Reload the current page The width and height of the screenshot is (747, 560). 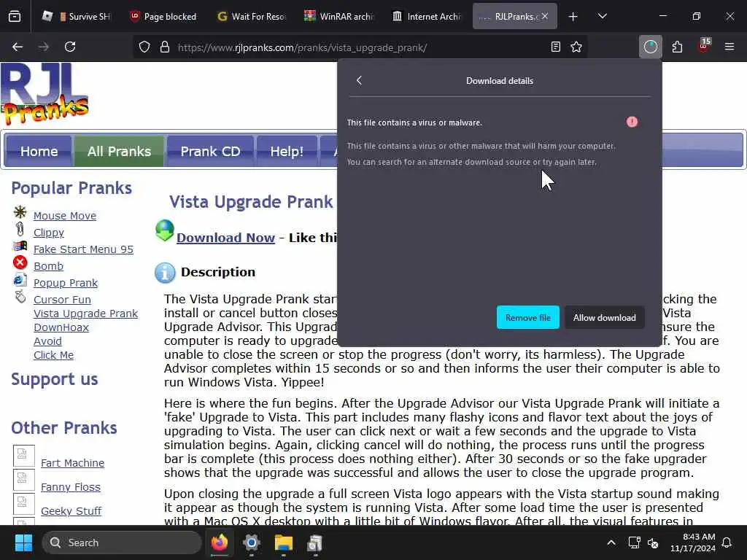70,47
